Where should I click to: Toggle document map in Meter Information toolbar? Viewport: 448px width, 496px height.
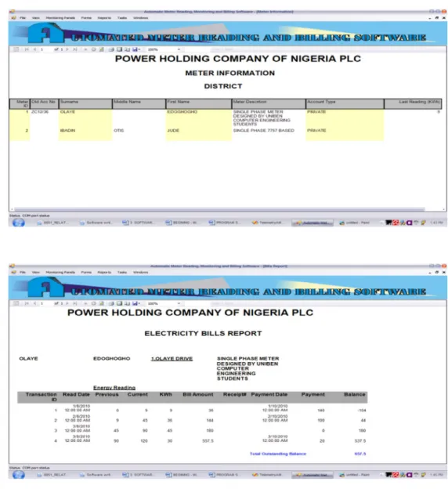(16, 49)
